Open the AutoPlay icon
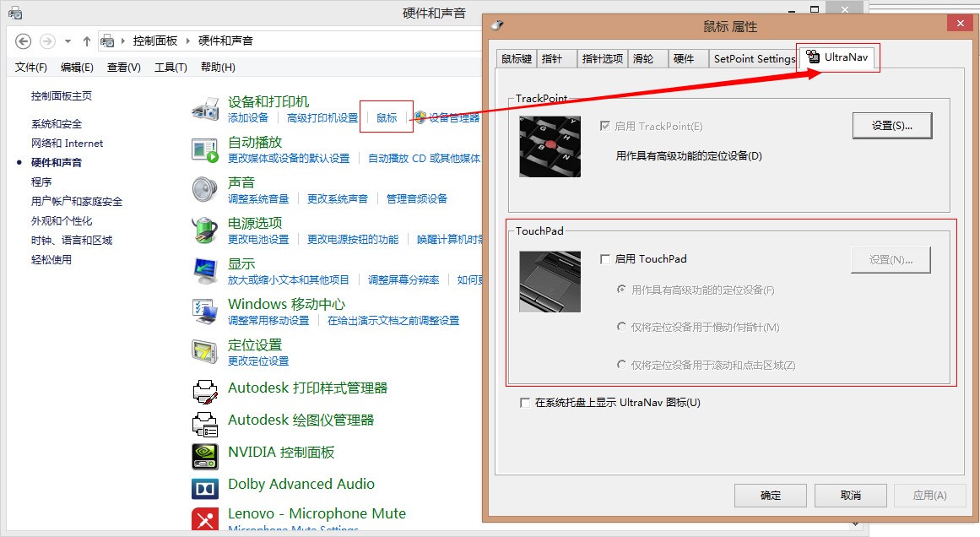 pyautogui.click(x=205, y=149)
